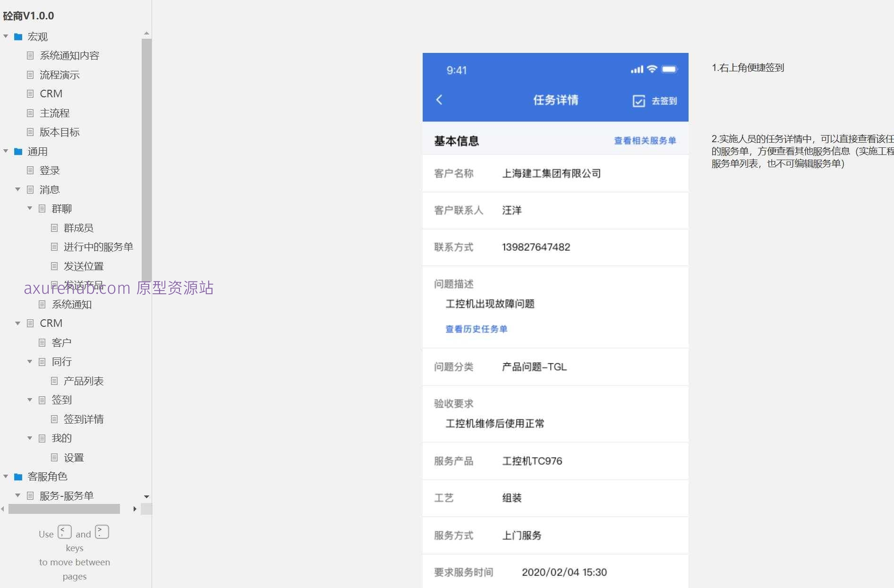Viewport: 894px width, 588px height.
Task: Tap the back arrow on the 任务详情 screen
Action: [439, 100]
